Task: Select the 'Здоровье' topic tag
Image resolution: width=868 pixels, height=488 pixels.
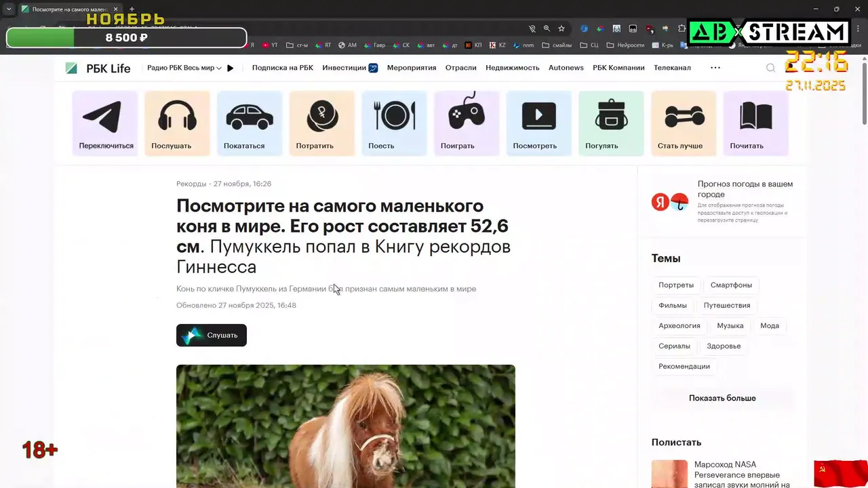Action: click(x=724, y=346)
